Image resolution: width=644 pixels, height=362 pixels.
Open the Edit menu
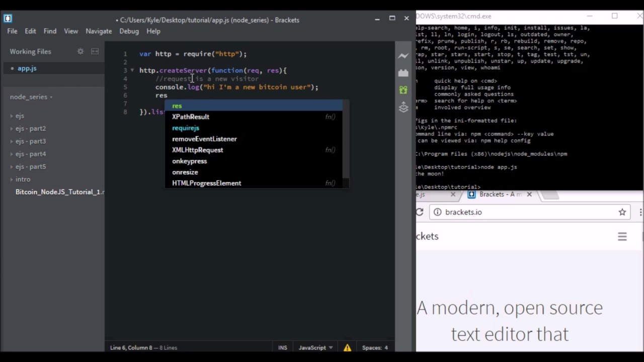pyautogui.click(x=30, y=31)
